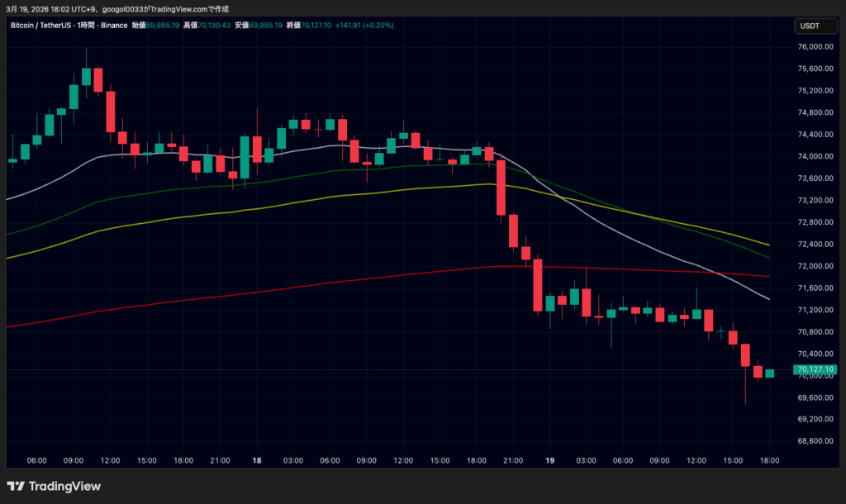Screen dimensions: 846x504
Task: Click the 76,000.00 price axis label
Action: click(x=815, y=47)
